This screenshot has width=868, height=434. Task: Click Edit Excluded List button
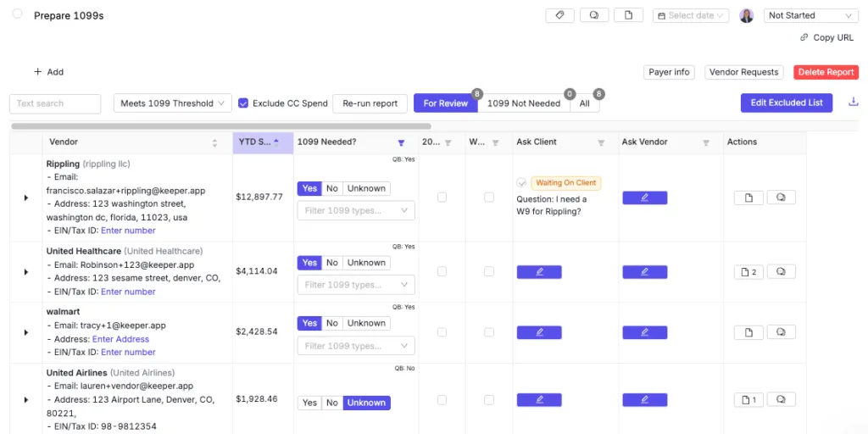click(x=787, y=103)
